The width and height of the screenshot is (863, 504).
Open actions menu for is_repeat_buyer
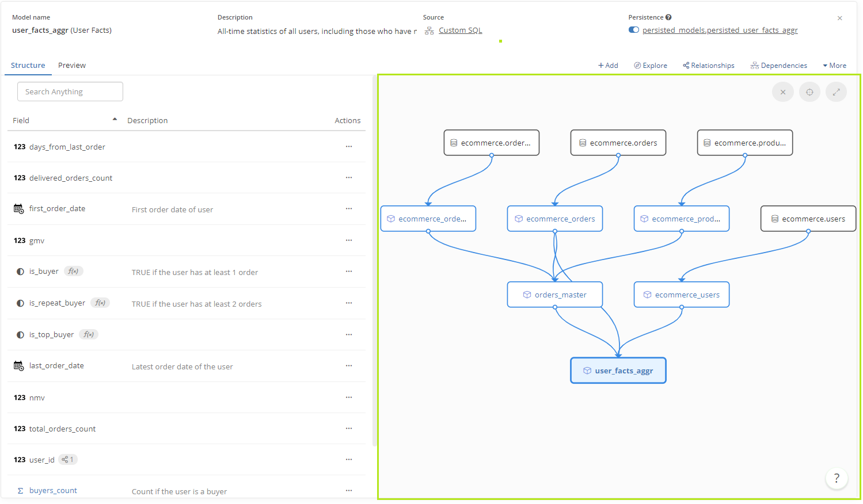(x=349, y=303)
